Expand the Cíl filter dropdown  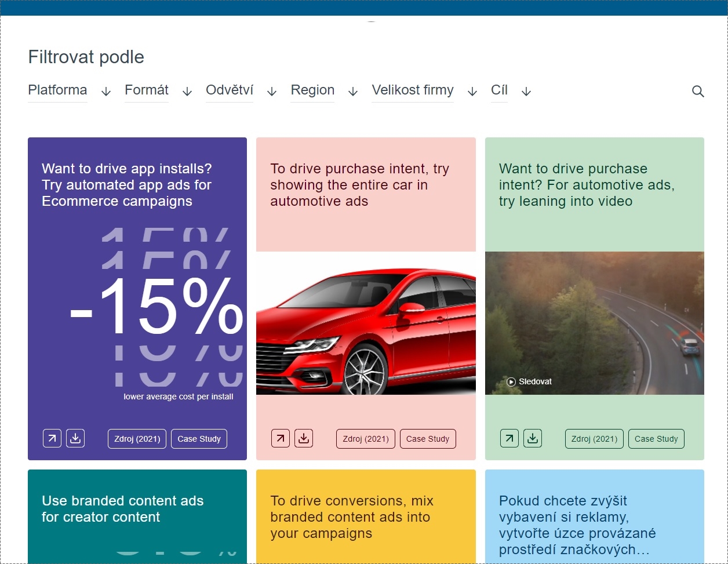click(x=499, y=90)
